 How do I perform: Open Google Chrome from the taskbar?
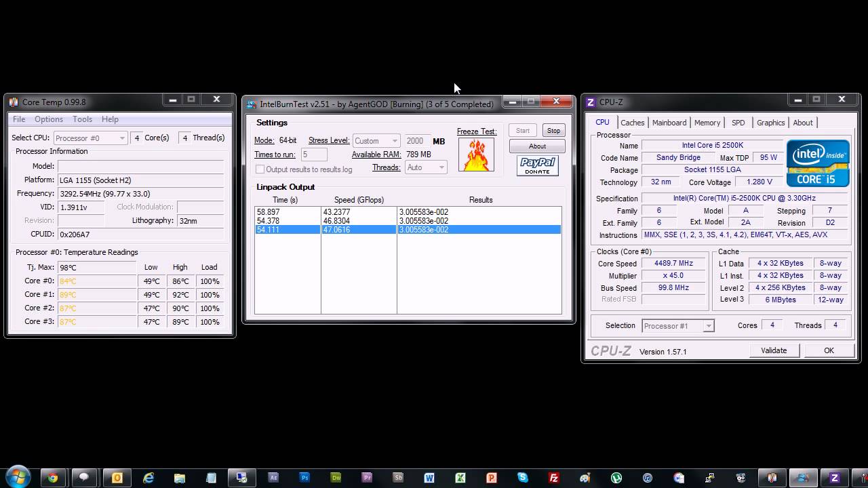point(53,477)
